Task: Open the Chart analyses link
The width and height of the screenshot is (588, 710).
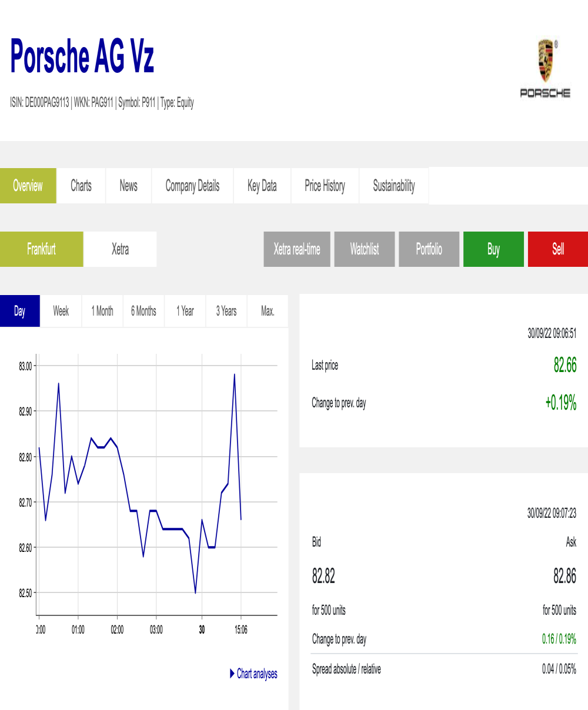Action: point(253,674)
